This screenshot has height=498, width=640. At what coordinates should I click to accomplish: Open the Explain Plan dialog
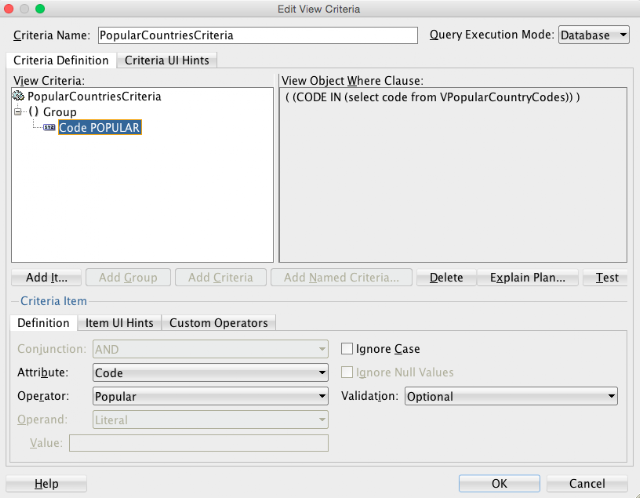coord(527,278)
